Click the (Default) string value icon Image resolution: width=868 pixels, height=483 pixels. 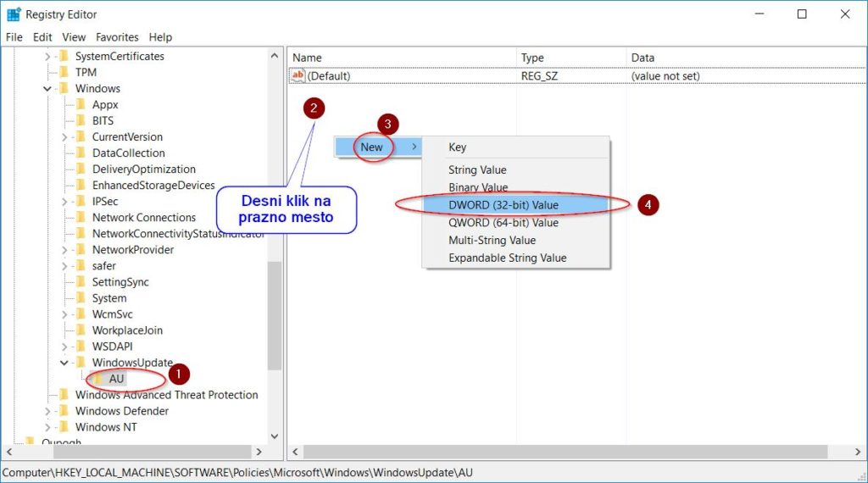point(298,76)
